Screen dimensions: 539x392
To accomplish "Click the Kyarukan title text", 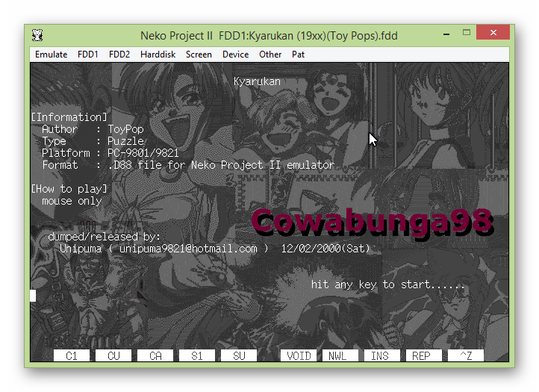I will [x=257, y=81].
